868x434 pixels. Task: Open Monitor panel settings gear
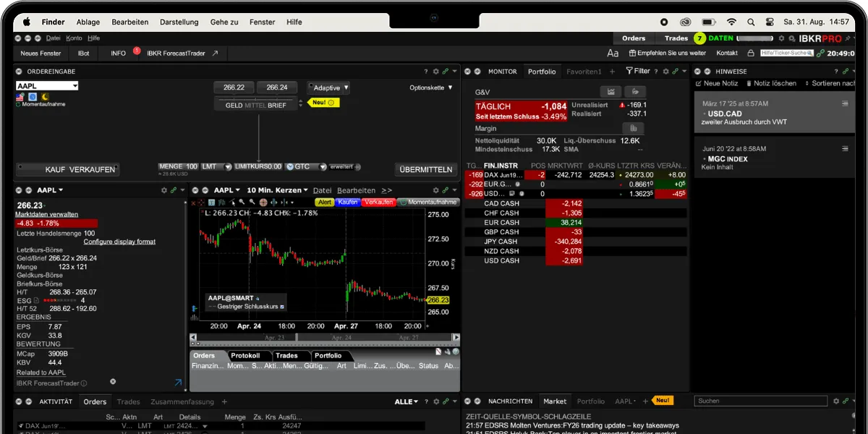pos(665,72)
